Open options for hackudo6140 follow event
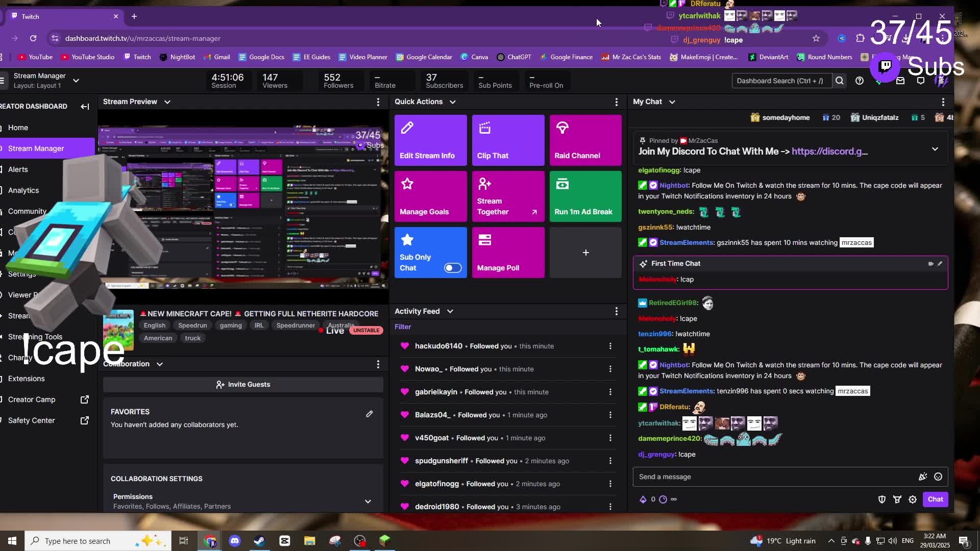 [x=610, y=346]
